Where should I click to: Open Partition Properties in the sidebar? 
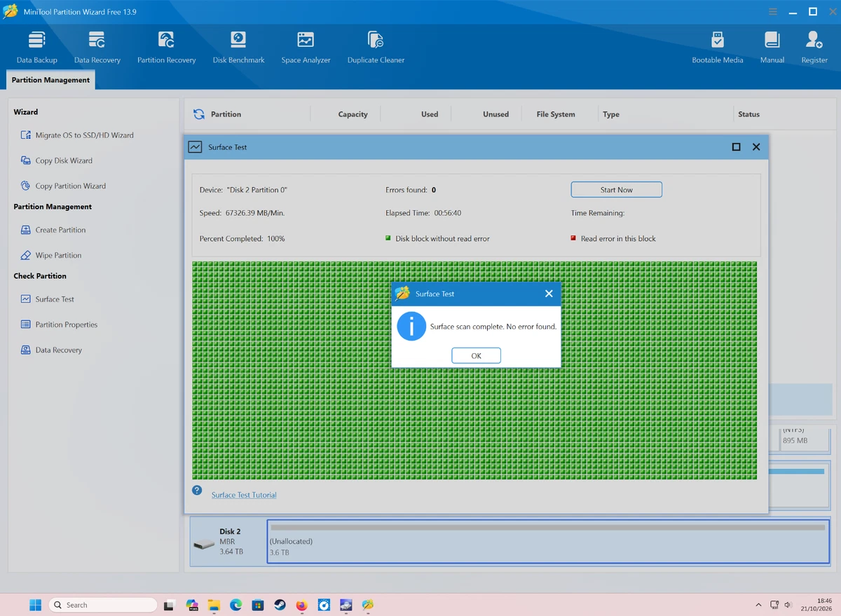tap(59, 324)
